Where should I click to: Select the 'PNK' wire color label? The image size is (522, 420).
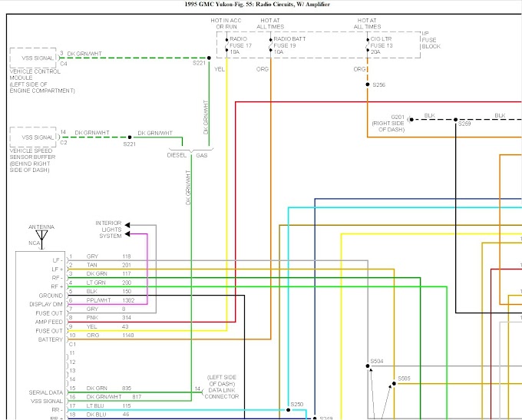pos(92,318)
